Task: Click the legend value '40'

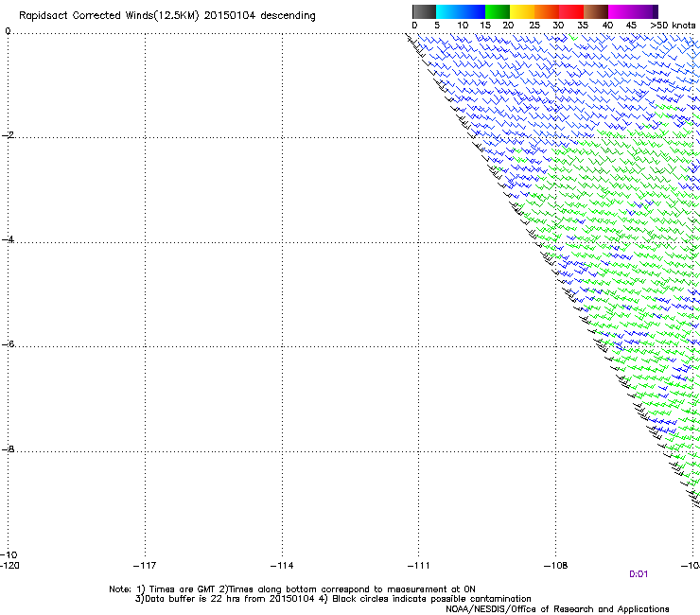Action: tap(607, 26)
